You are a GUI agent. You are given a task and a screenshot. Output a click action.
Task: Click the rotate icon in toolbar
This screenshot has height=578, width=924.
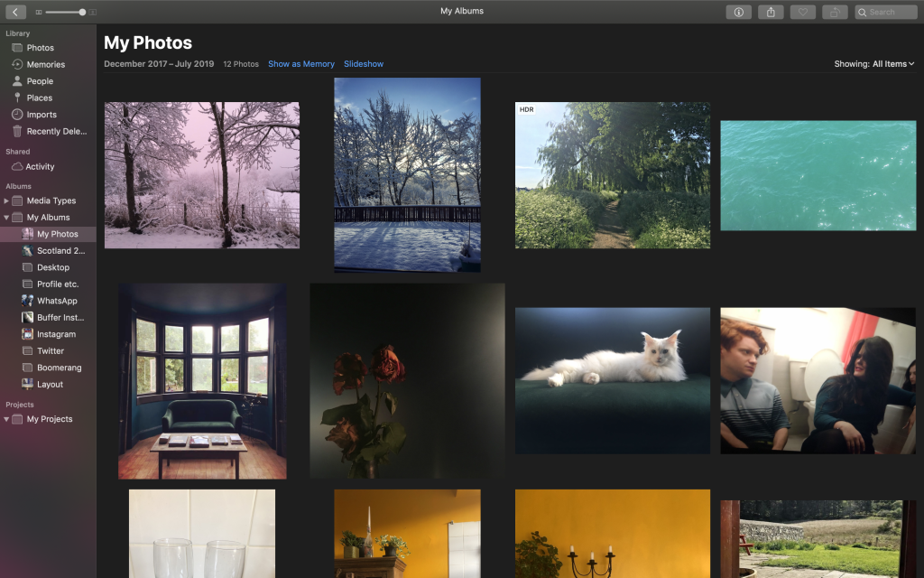point(835,12)
